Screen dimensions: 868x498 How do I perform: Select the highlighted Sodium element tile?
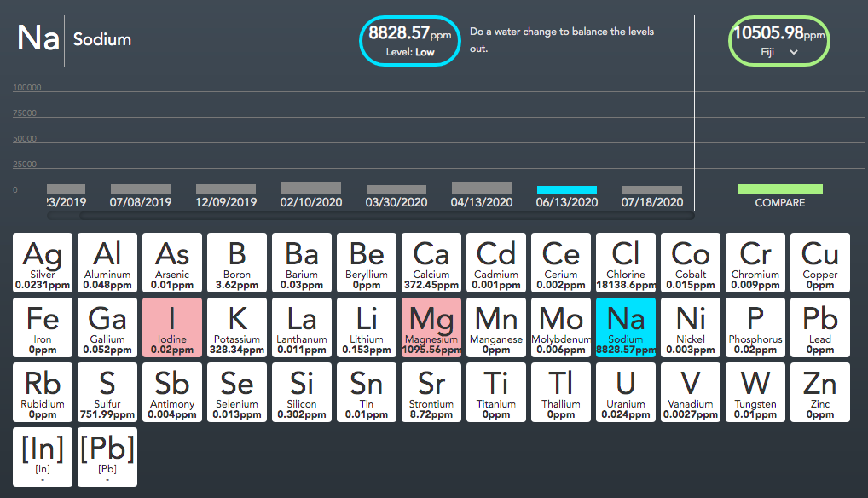click(x=626, y=327)
